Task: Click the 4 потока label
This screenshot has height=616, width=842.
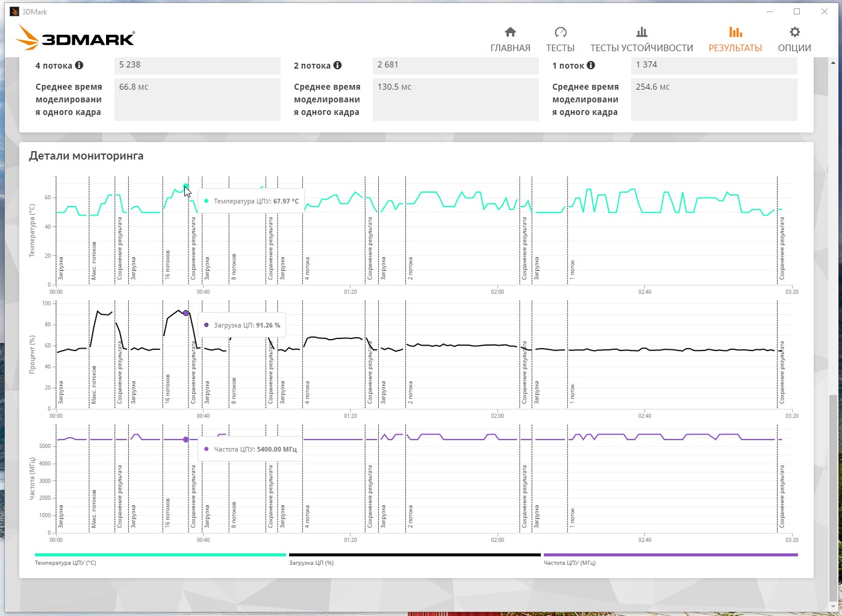Action: (54, 66)
